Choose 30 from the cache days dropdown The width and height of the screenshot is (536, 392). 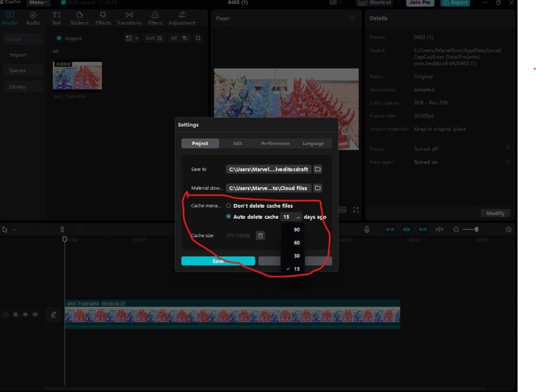296,255
